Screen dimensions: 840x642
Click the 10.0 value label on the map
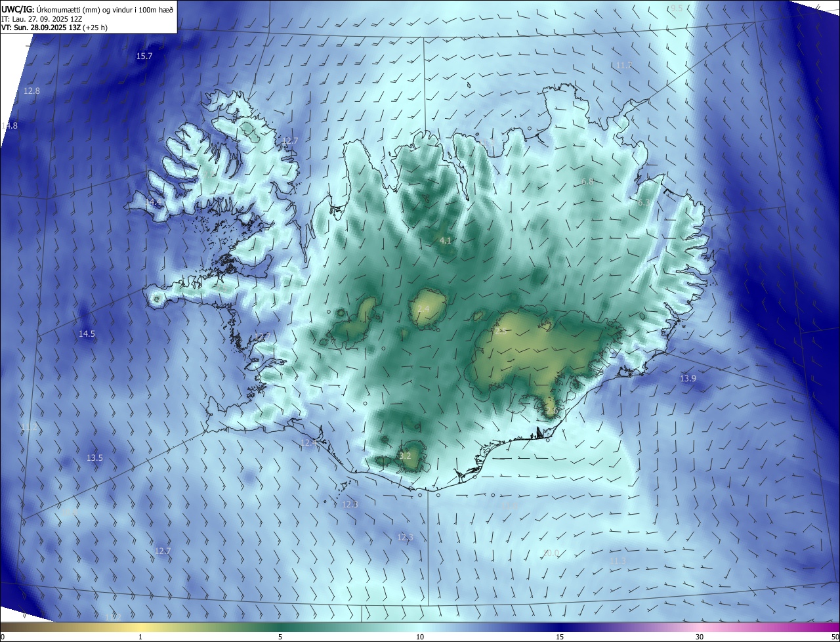tap(551, 553)
